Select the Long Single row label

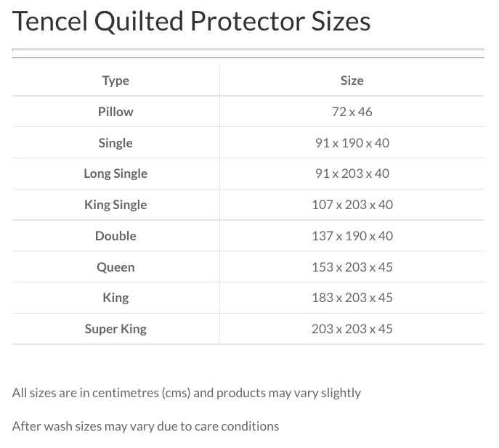115,174
